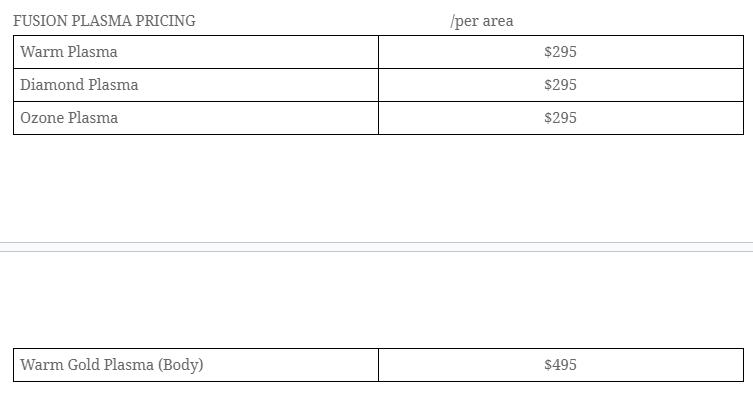This screenshot has height=393, width=753.
Task: Click the Warm Plasma row label
Action: (x=69, y=52)
